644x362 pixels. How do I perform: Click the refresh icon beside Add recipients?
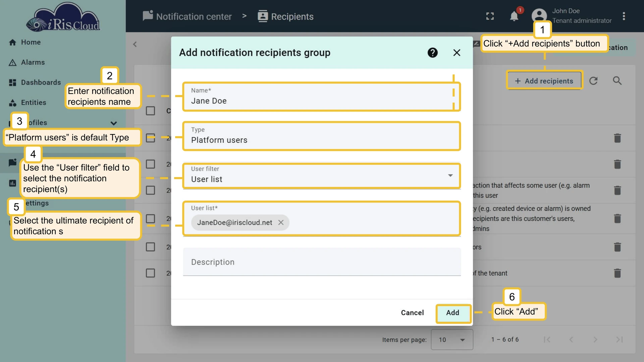593,81
